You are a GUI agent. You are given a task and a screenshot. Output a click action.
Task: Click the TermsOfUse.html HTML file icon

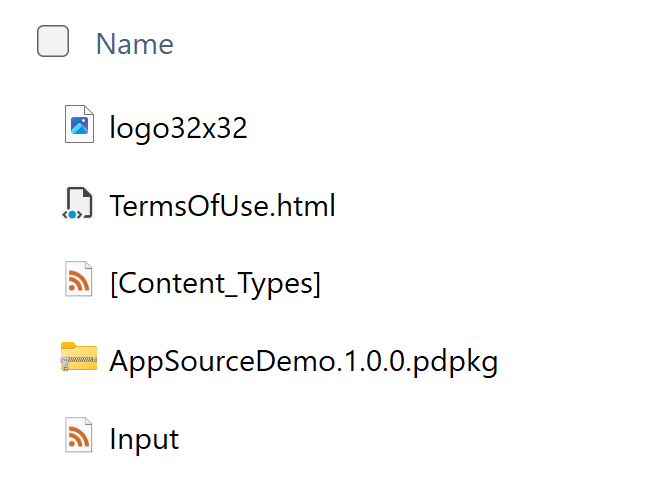coord(78,204)
